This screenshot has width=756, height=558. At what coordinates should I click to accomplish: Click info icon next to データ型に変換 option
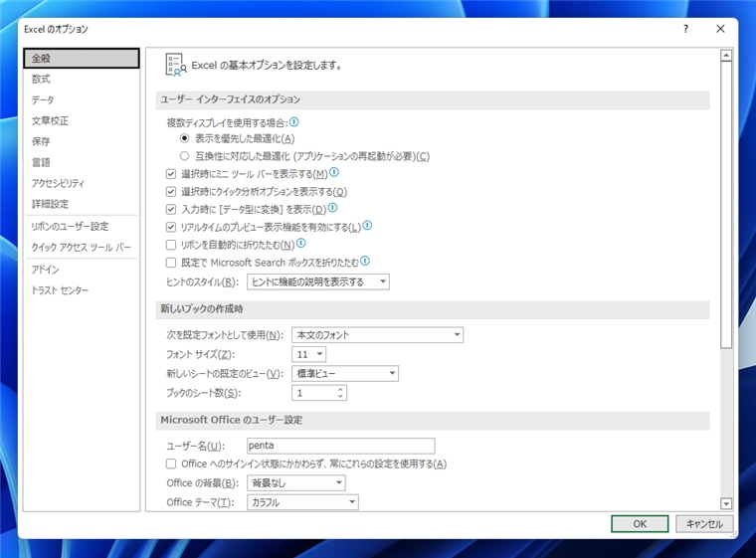point(332,208)
